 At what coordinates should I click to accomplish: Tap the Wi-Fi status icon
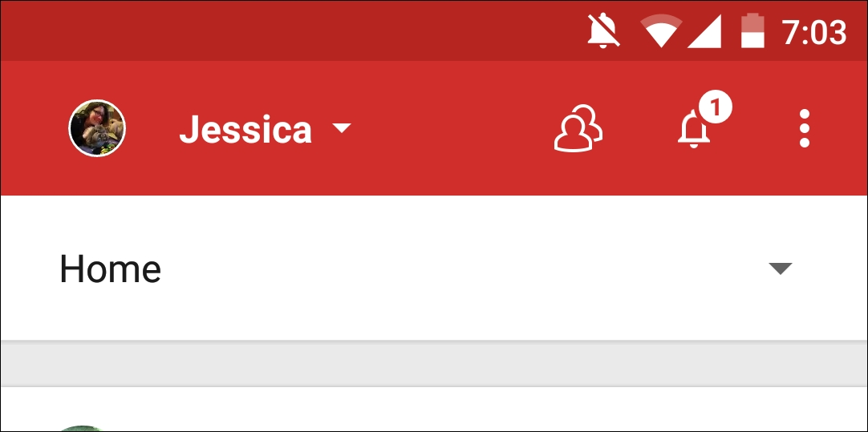[661, 30]
